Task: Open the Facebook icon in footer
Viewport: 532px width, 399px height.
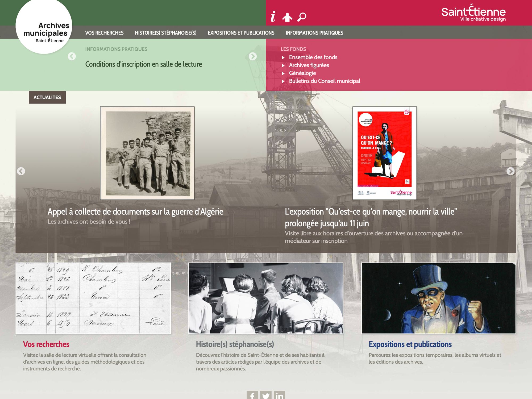Action: [252, 395]
